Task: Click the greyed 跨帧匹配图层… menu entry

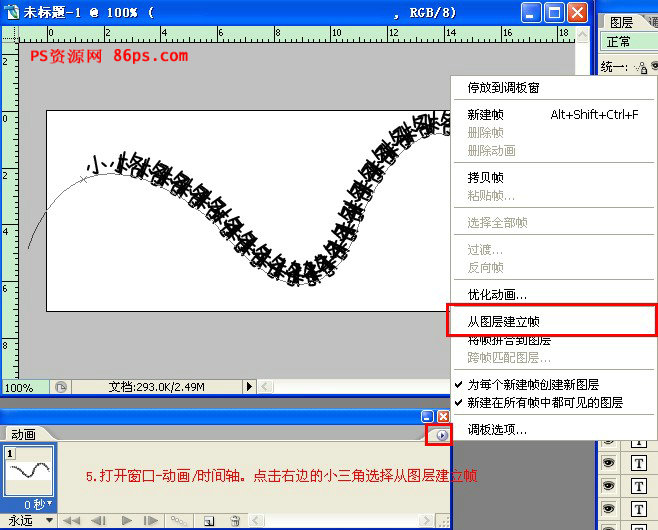Action: point(554,358)
